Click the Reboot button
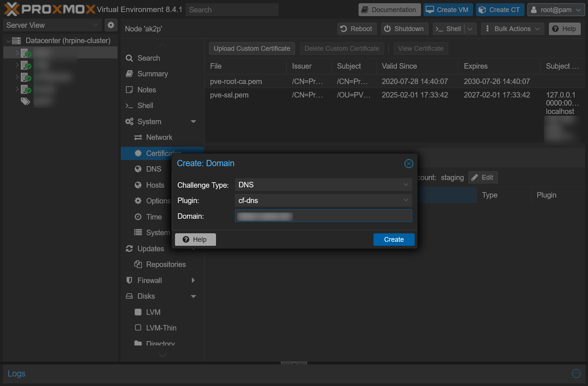 pos(357,29)
